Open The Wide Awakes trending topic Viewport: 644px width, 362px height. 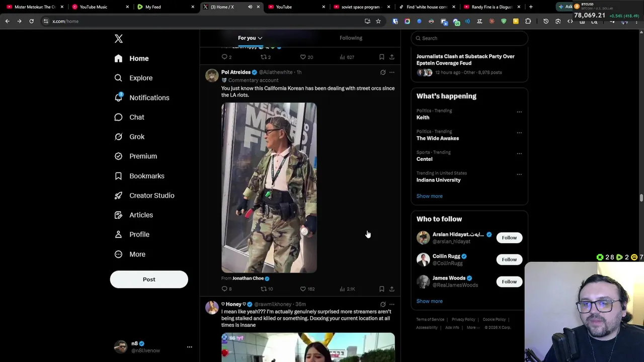tap(438, 138)
